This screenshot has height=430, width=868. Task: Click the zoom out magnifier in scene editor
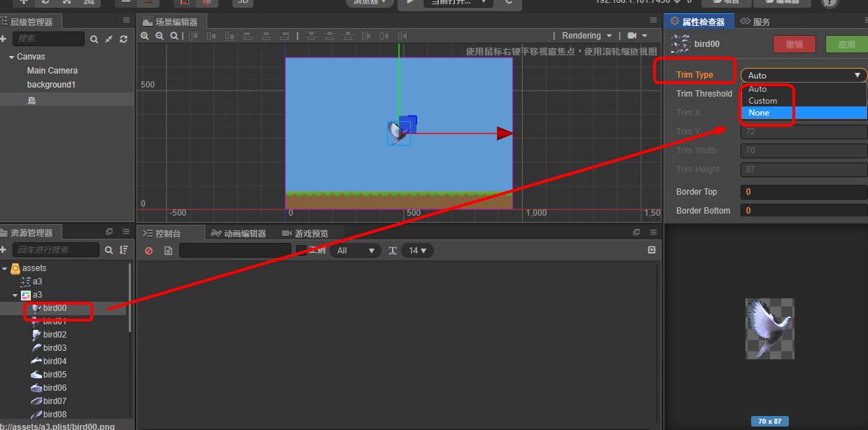(x=159, y=36)
